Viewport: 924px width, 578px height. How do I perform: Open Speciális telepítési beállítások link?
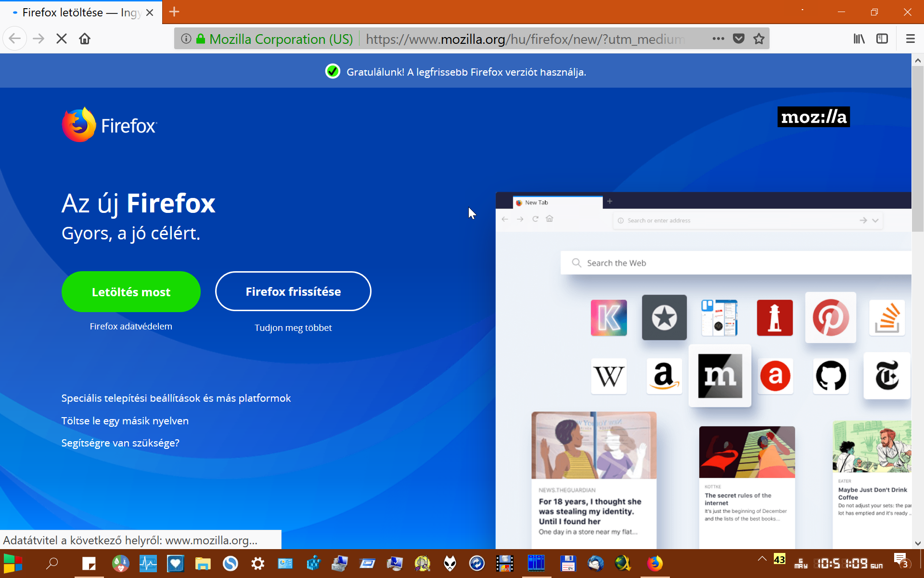(176, 398)
